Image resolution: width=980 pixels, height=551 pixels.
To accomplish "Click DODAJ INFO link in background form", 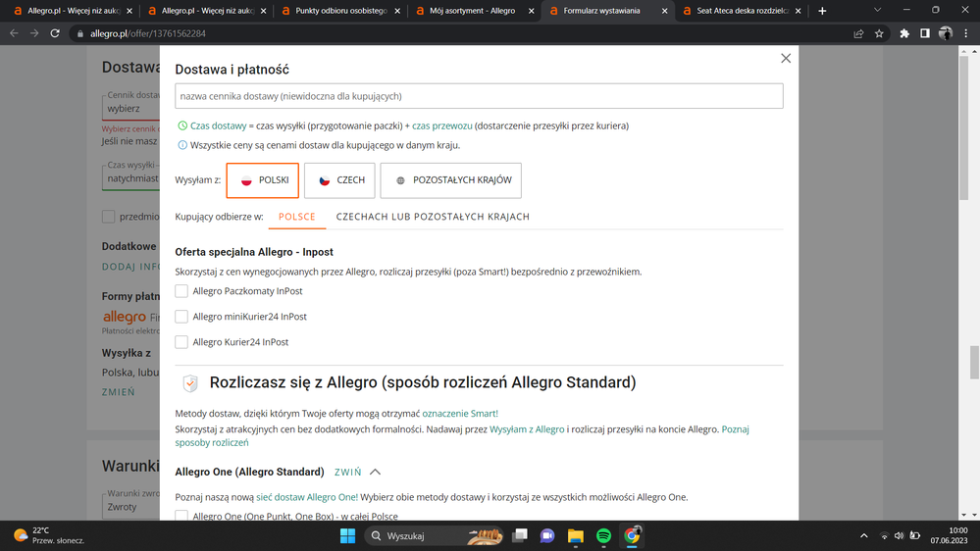I will (x=130, y=267).
